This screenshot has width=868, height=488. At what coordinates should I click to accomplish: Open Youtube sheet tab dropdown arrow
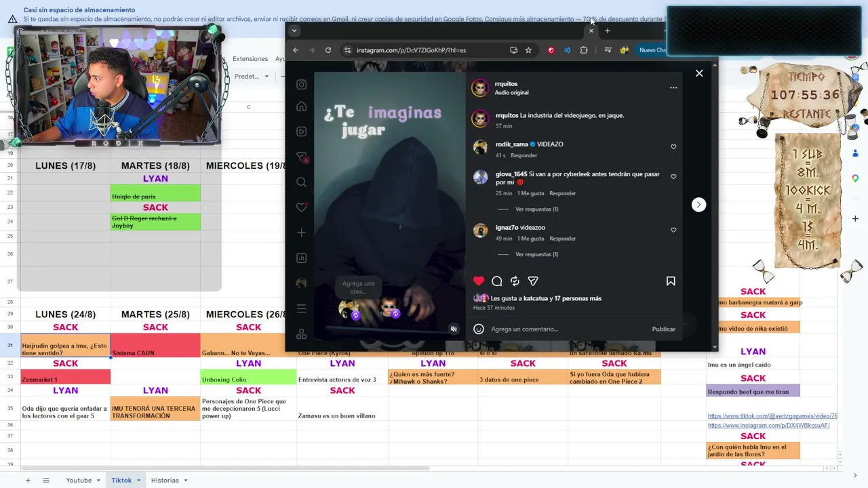click(98, 481)
